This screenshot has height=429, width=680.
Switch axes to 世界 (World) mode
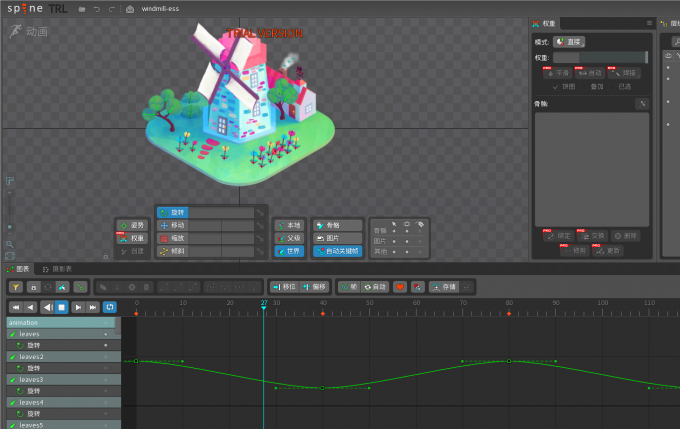(288, 251)
